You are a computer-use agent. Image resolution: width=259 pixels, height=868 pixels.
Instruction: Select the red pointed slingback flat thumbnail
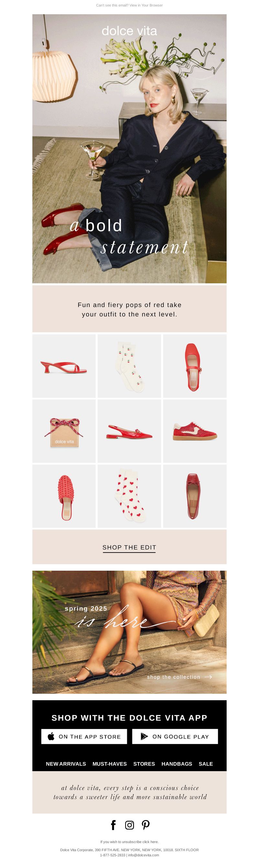129,431
